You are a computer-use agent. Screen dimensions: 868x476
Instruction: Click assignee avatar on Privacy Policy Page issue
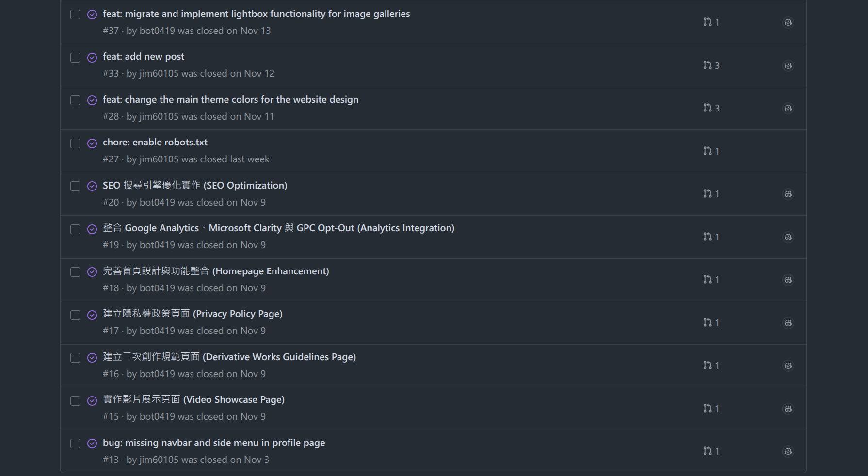tap(788, 323)
